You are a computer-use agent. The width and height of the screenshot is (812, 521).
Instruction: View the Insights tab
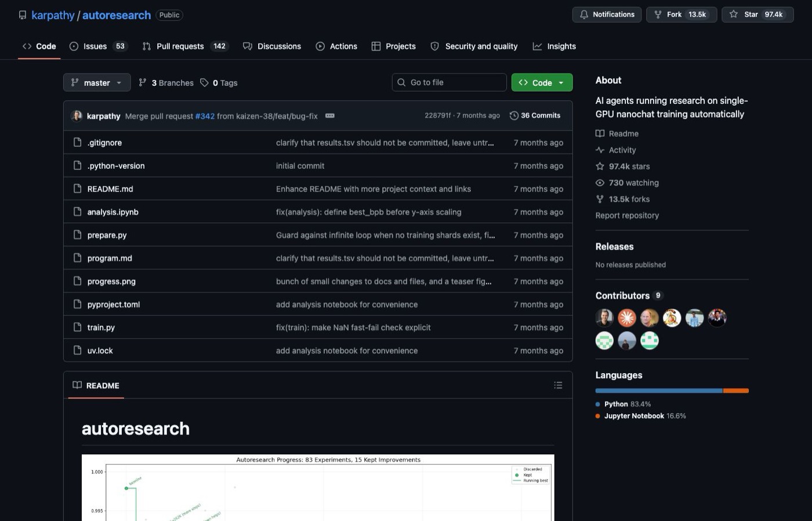click(x=554, y=46)
